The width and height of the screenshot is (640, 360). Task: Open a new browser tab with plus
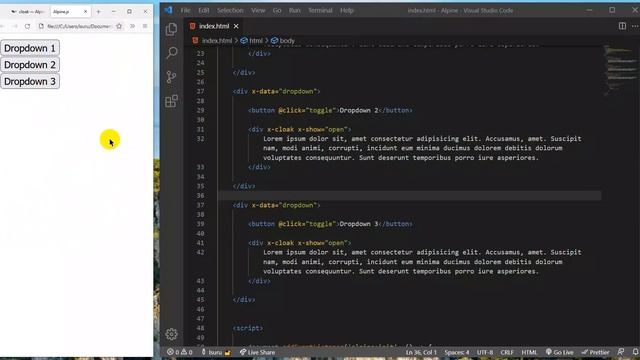tap(98, 12)
